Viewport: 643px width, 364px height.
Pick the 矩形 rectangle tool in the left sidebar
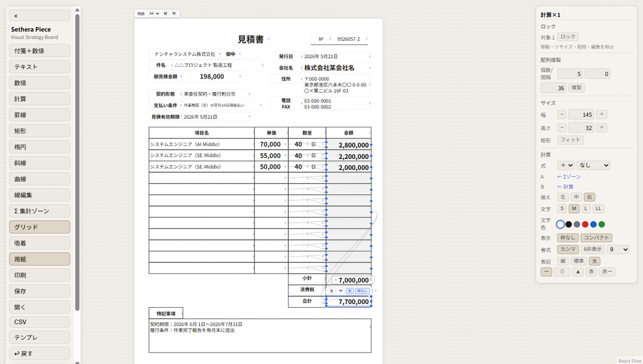pyautogui.click(x=40, y=131)
